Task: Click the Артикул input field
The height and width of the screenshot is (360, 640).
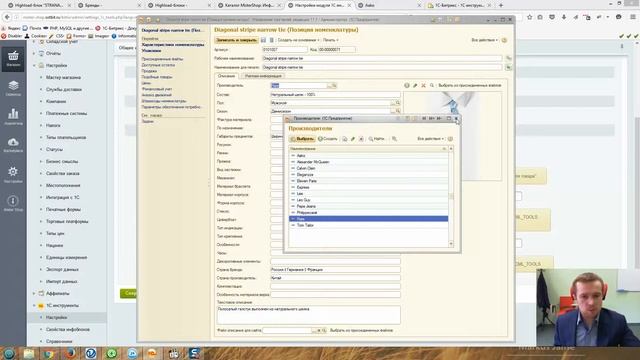Action: coord(284,49)
